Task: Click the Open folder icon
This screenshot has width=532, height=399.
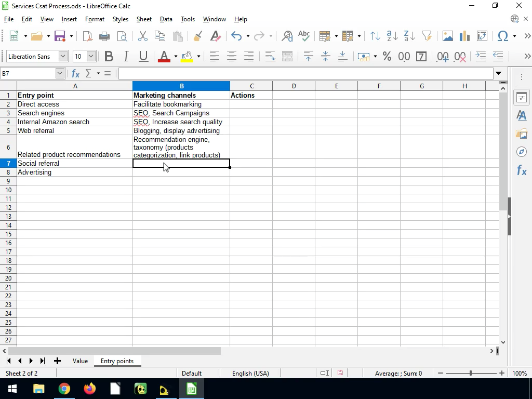Action: point(37,36)
